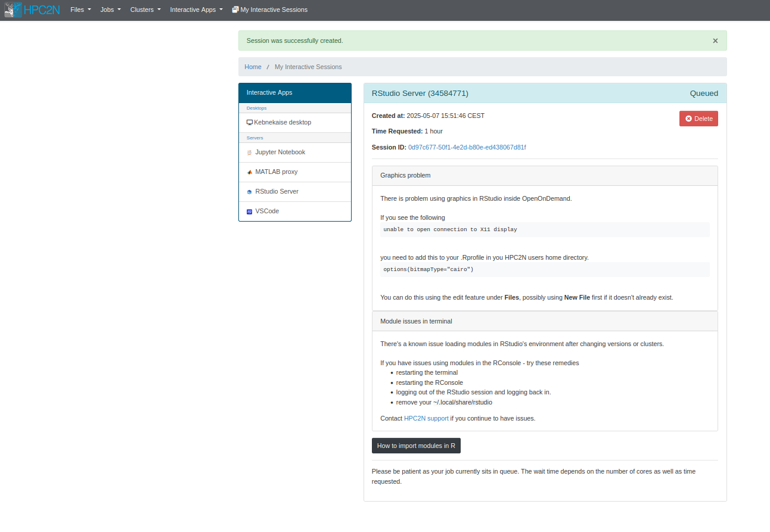Click the Created at timestamp text
The width and height of the screenshot is (770, 532).
tap(428, 116)
